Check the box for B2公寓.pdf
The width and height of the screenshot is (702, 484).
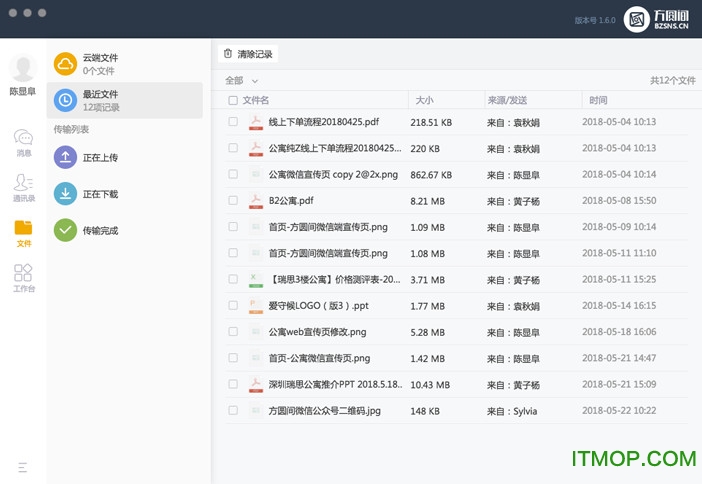[233, 200]
